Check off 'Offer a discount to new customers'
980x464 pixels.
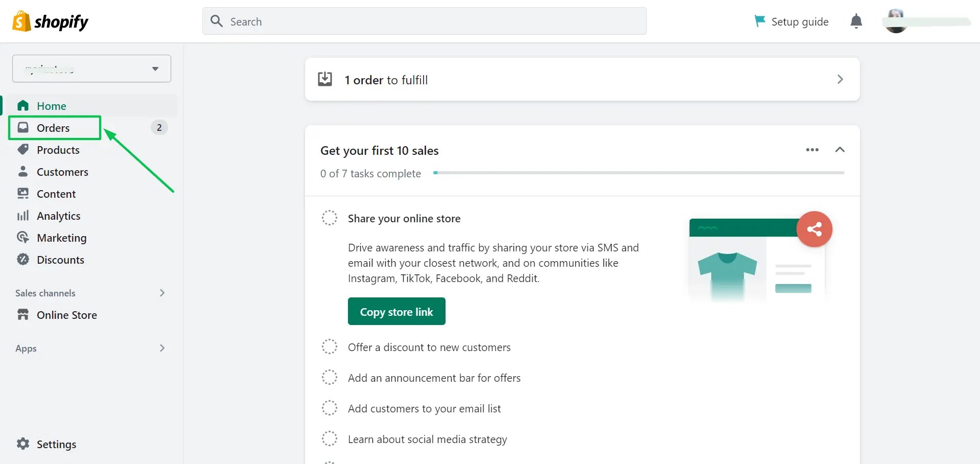330,346
